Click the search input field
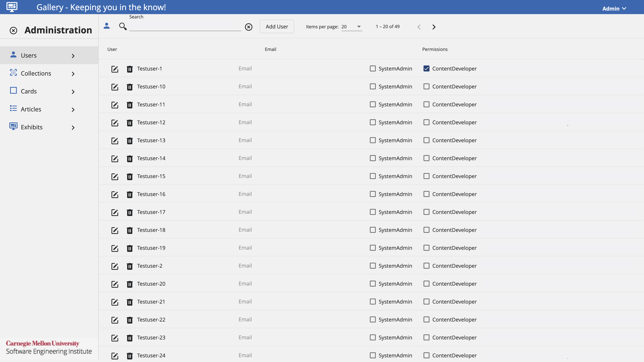Image resolution: width=644 pixels, height=362 pixels. 185,27
